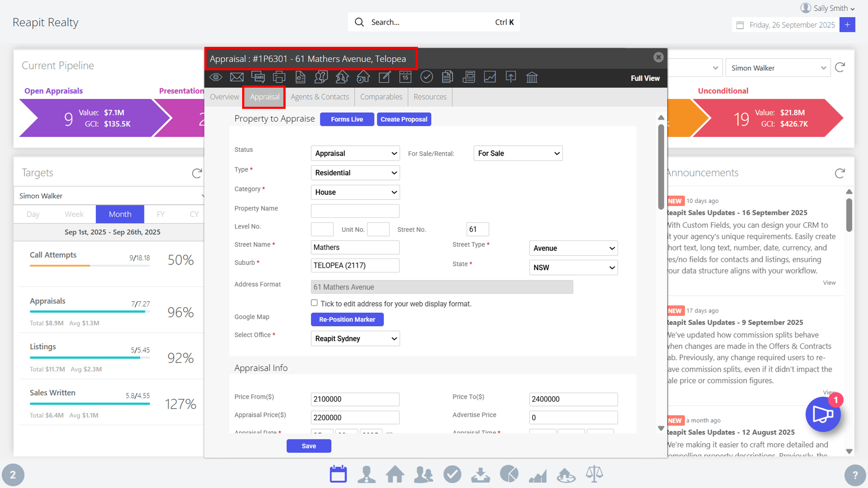Open the Status dropdown showing Appraisal
This screenshot has height=488, width=868.
[x=355, y=154]
